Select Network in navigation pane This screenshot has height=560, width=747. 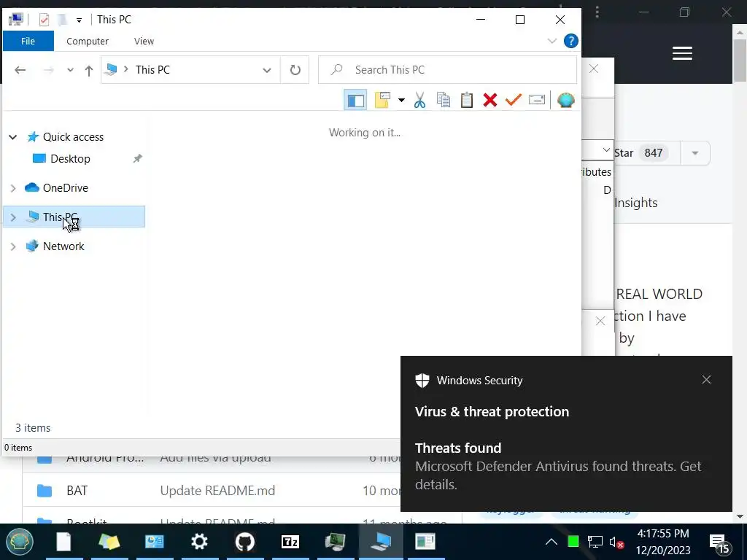[63, 246]
